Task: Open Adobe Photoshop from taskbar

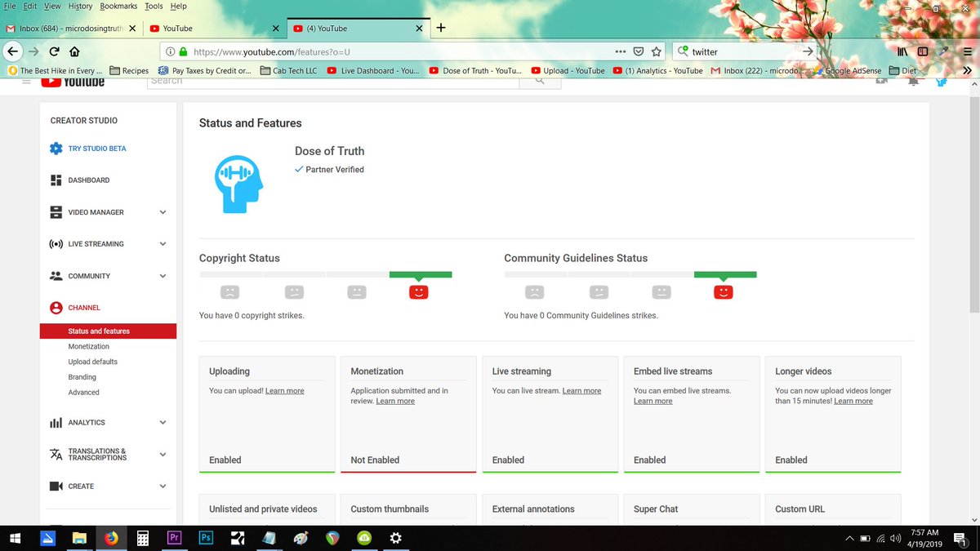Action: click(x=206, y=538)
